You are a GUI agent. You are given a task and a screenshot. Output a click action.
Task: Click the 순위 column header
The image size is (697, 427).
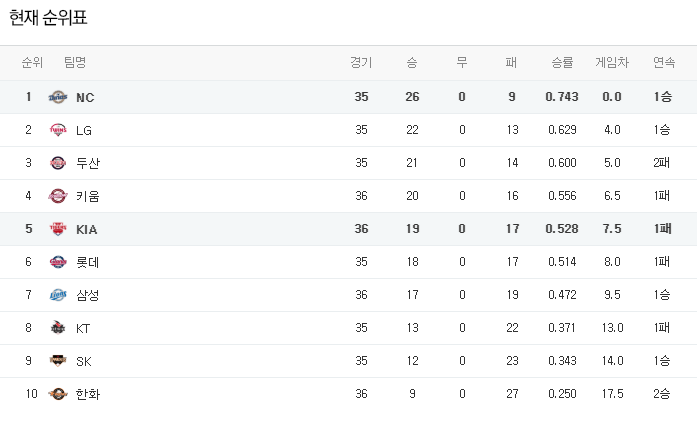click(x=32, y=63)
